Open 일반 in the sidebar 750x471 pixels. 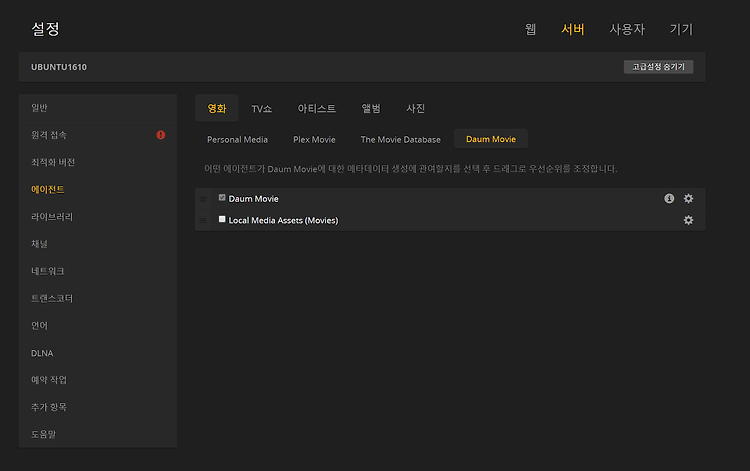point(98,108)
